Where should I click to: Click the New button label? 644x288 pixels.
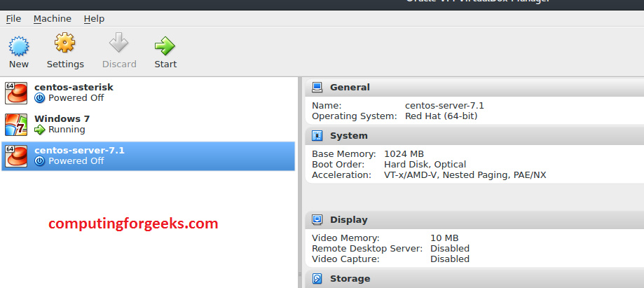19,64
